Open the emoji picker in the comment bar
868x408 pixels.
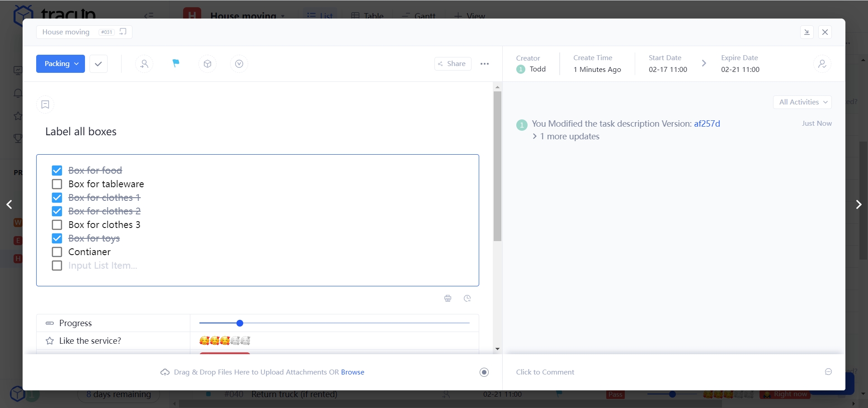coord(829,372)
